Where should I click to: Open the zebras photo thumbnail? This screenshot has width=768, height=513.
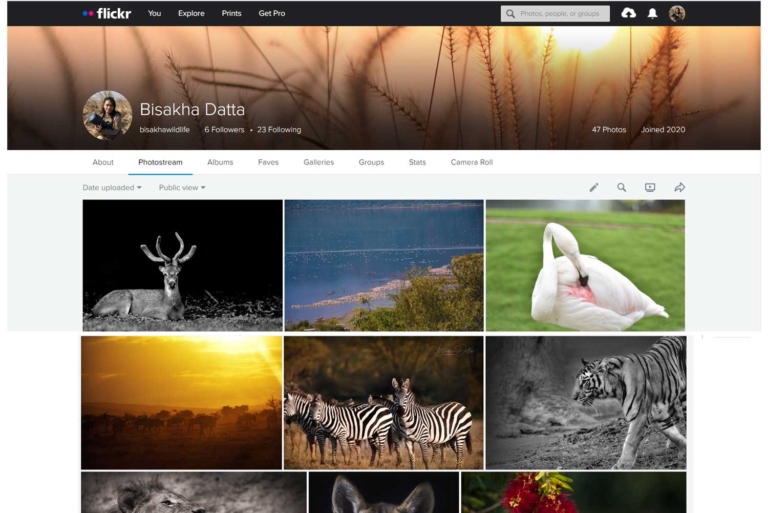click(383, 402)
